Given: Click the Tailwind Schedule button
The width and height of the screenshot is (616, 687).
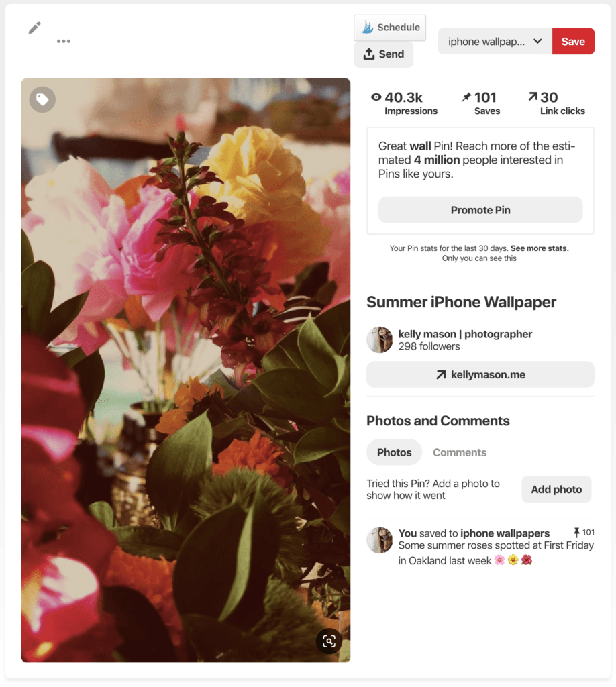Looking at the screenshot, I should (x=390, y=28).
